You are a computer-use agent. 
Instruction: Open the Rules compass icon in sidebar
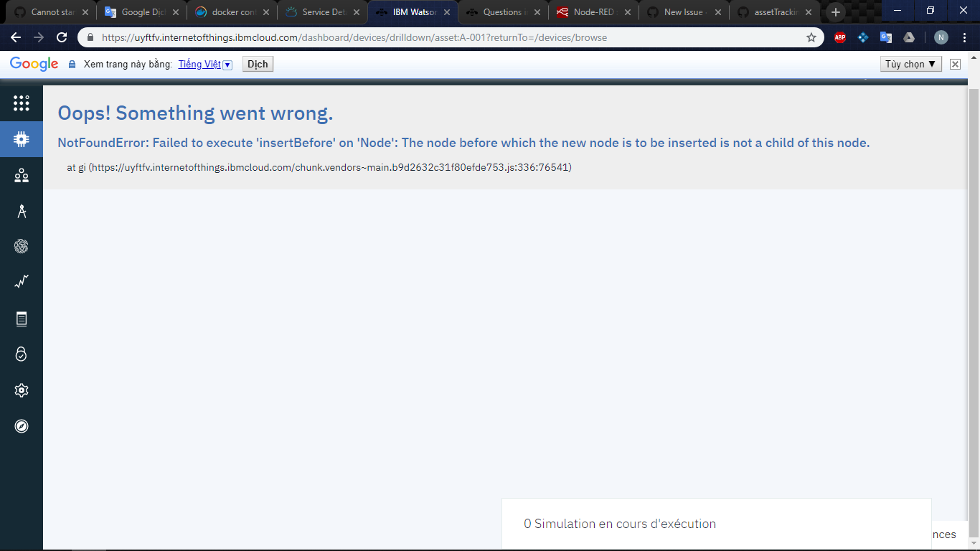[x=22, y=425]
